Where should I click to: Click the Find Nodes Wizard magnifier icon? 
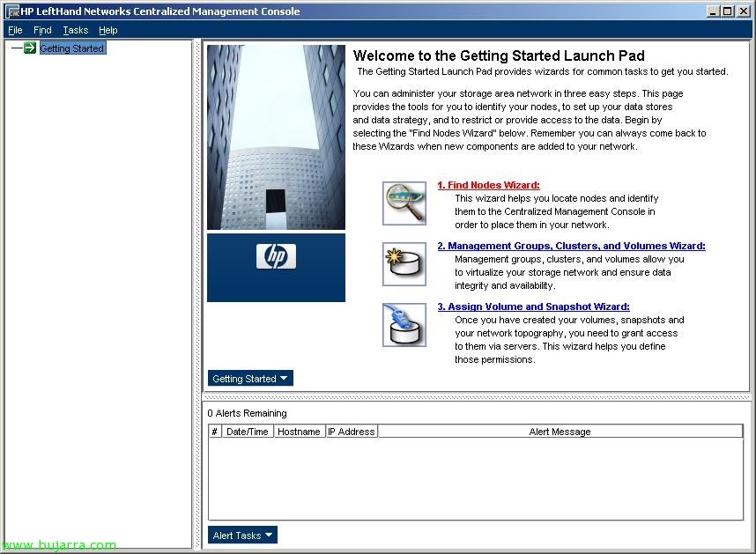coord(404,203)
